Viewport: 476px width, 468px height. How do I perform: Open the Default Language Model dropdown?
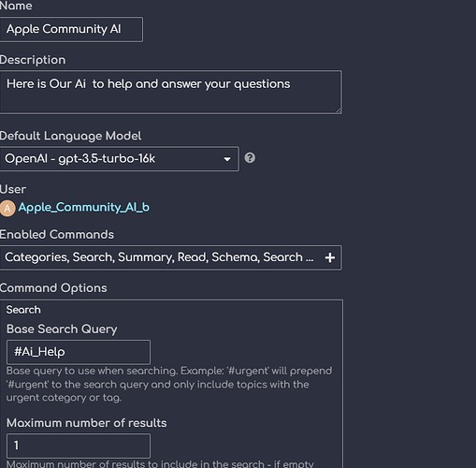(119, 159)
